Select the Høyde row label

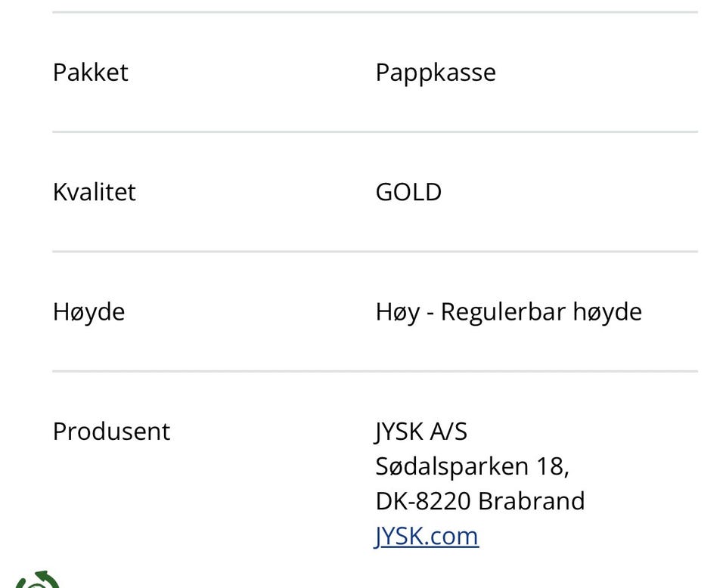tap(89, 312)
